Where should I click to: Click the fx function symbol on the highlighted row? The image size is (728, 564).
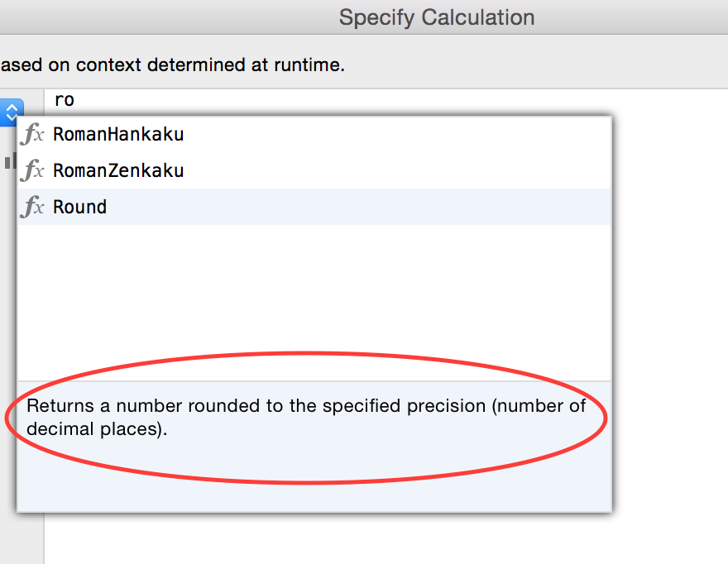pos(31,207)
